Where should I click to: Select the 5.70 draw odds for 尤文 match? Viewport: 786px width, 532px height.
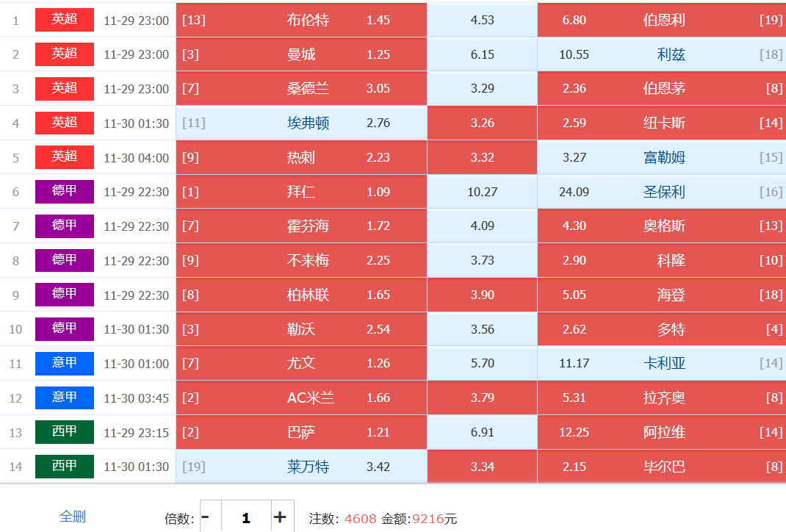482,364
